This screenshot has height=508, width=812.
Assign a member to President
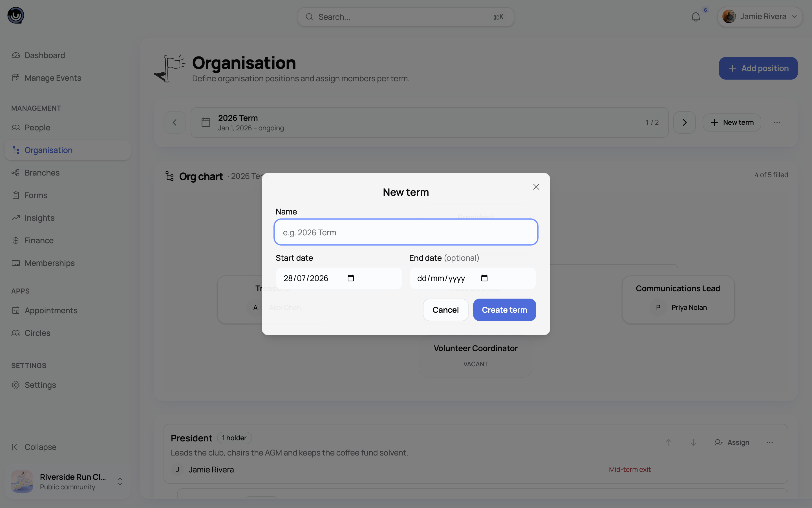click(732, 443)
